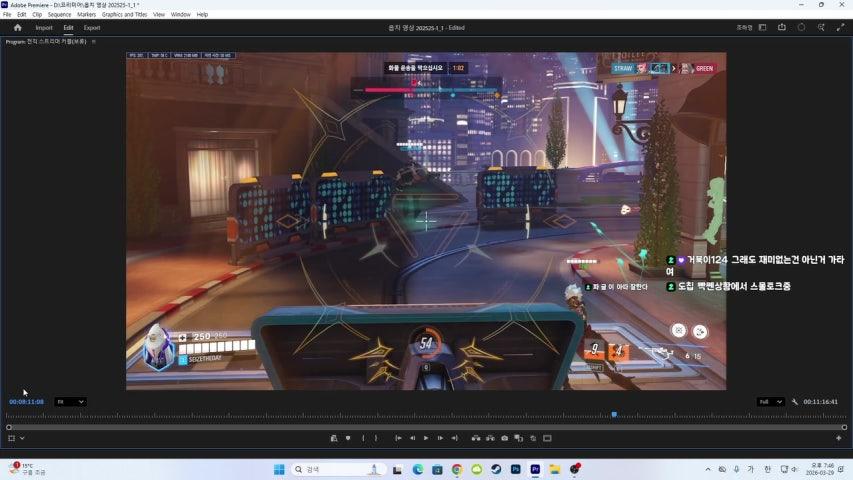The width and height of the screenshot is (853, 480).
Task: Click the program monitor video preview
Action: (426, 221)
